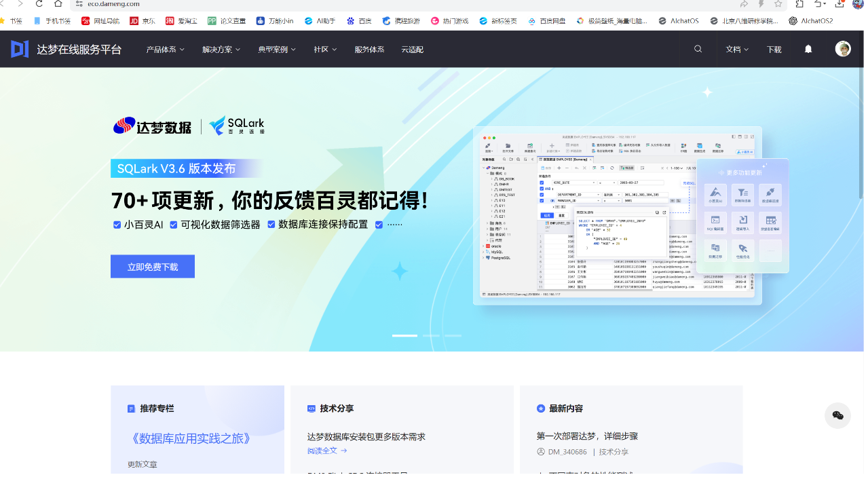Click the 立即免费下载 button
868x492 pixels.
coord(153,267)
